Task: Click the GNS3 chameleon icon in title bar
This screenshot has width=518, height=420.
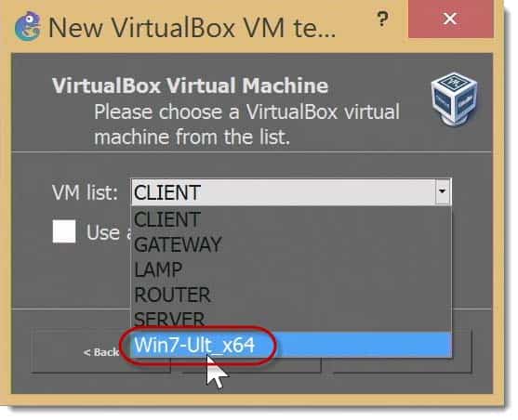Action: [28, 26]
